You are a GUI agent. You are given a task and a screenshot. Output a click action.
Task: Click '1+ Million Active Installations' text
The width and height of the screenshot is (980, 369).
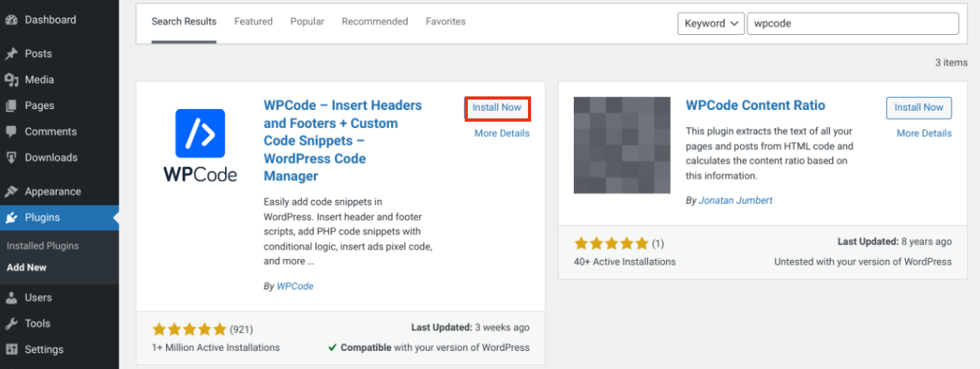(216, 348)
